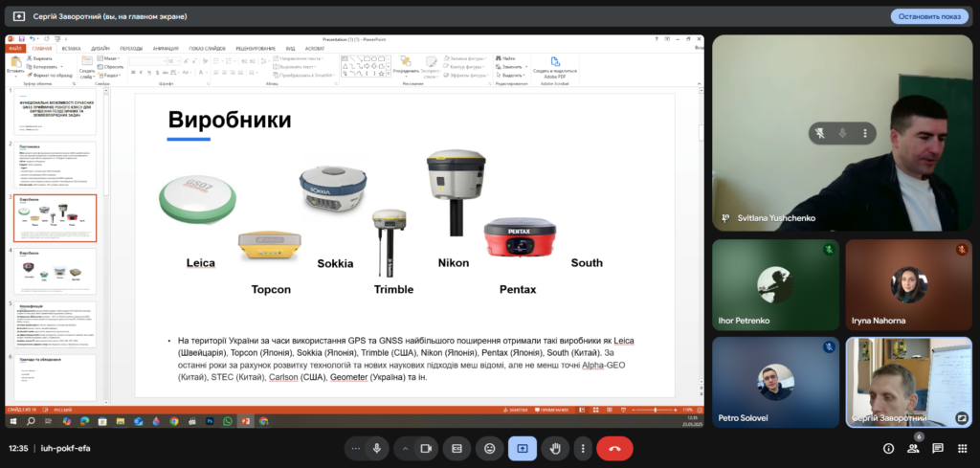980x468 pixels.
Task: Click the zoom slider in status bar
Action: [x=655, y=410]
